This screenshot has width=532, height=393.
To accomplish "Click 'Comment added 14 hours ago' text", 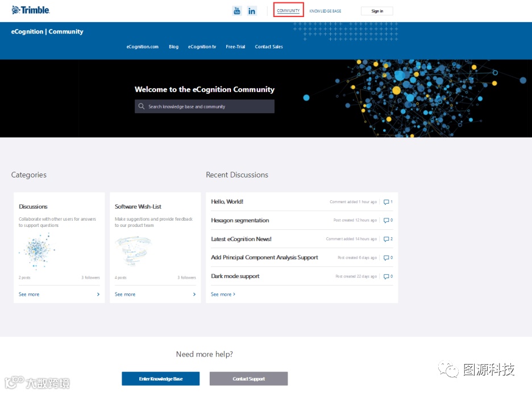I will 351,239.
